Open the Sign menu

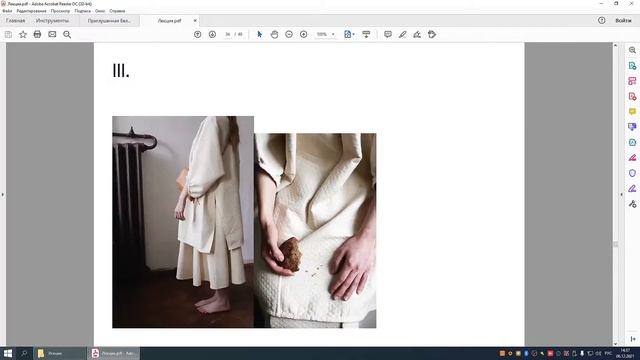coord(82,11)
